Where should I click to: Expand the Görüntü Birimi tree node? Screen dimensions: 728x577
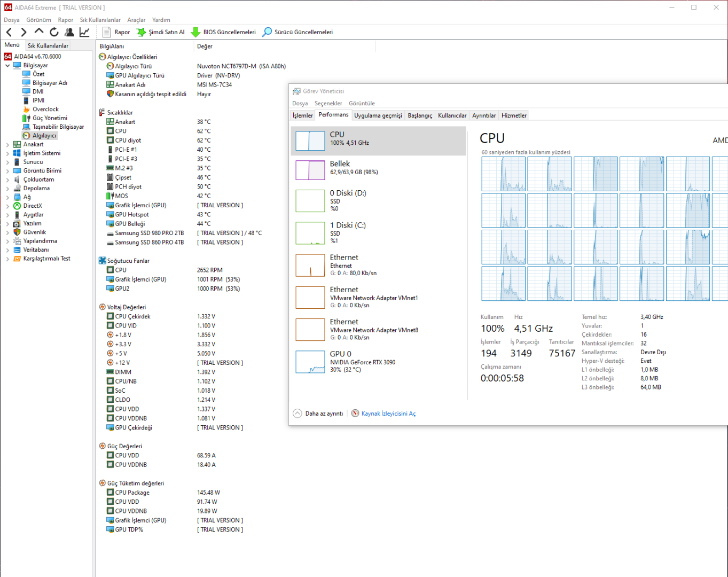7,171
